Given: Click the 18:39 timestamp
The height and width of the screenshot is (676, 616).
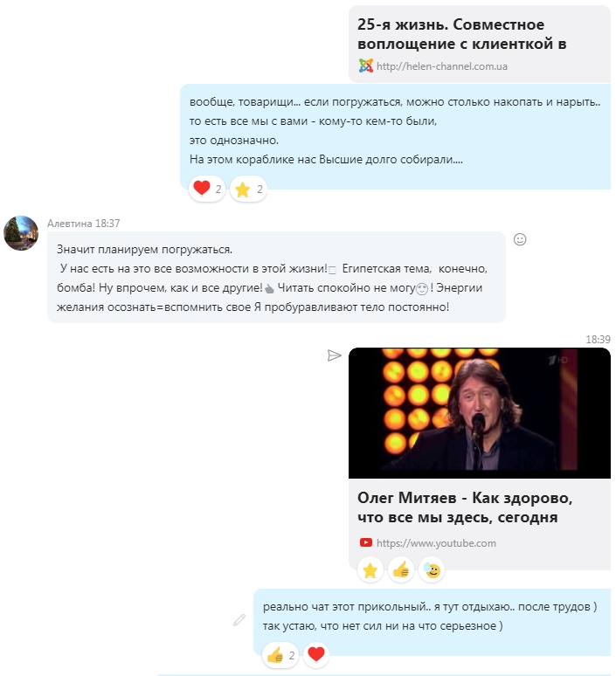Looking at the screenshot, I should click(x=598, y=340).
